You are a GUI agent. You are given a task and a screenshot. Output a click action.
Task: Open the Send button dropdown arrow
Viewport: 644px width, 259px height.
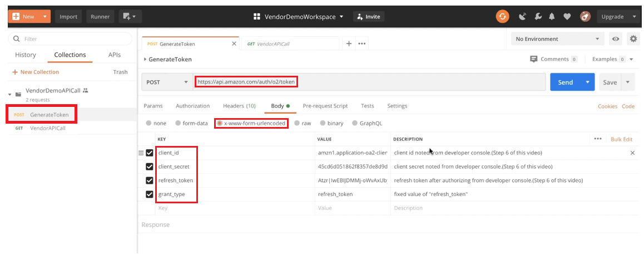click(588, 82)
